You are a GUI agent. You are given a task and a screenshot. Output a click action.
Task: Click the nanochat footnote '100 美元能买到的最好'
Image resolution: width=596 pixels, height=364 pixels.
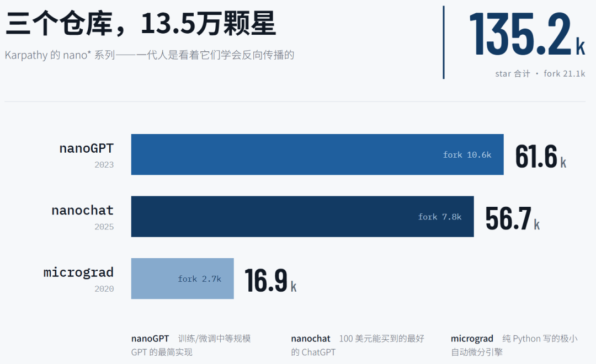(382, 339)
